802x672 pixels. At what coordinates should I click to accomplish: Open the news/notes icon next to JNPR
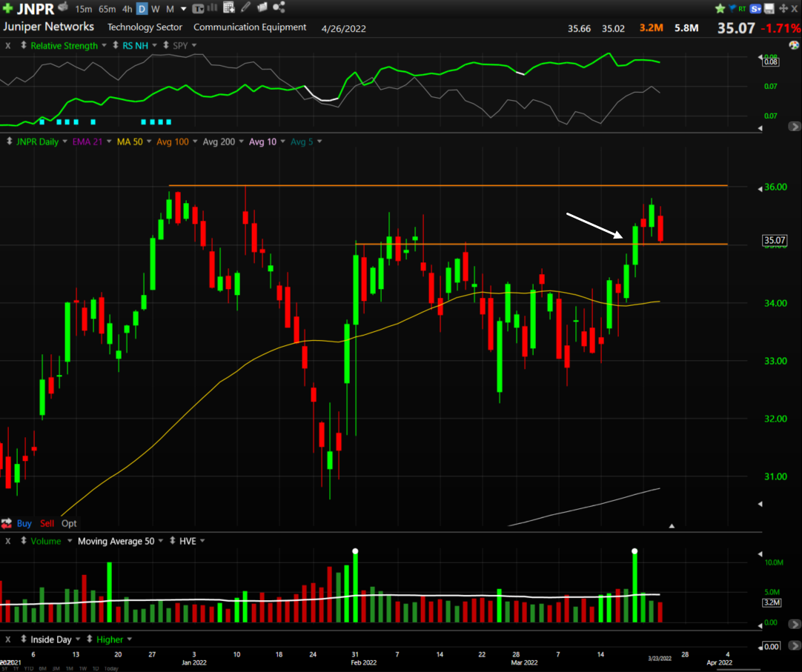63,7
